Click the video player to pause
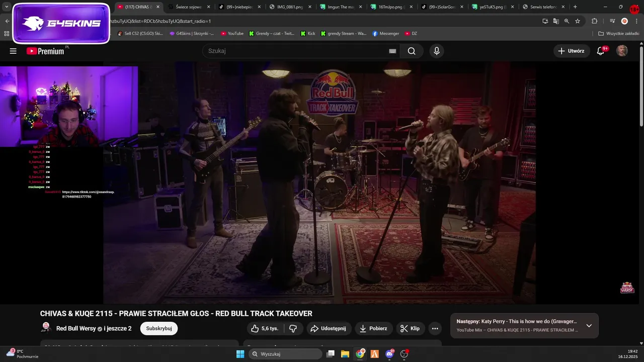 [319, 183]
